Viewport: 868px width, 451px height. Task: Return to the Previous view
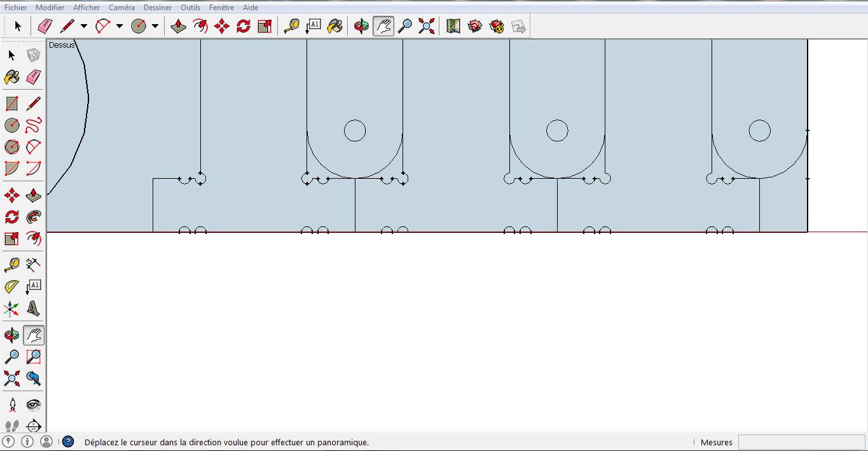[x=34, y=378]
